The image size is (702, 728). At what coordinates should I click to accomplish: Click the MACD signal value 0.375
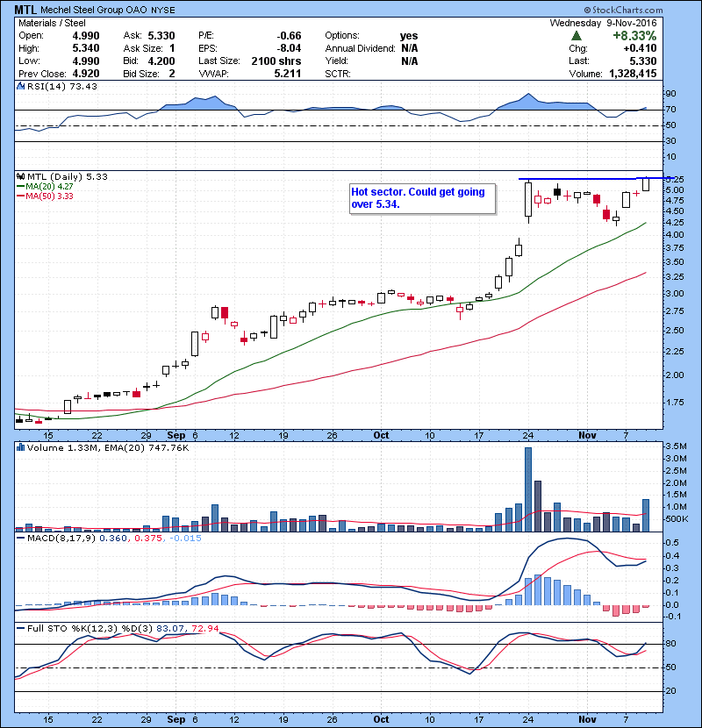pos(148,539)
